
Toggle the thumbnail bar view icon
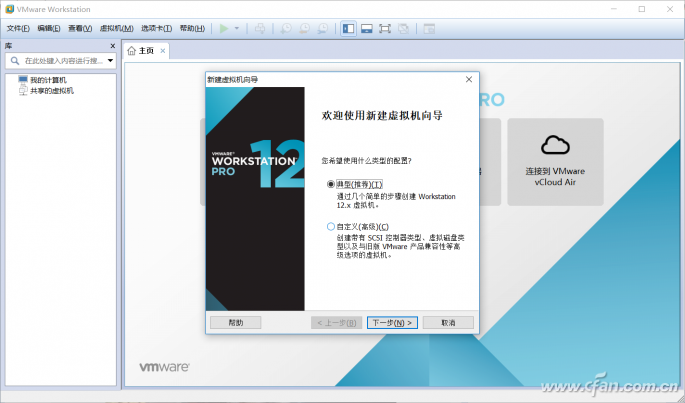click(x=367, y=29)
